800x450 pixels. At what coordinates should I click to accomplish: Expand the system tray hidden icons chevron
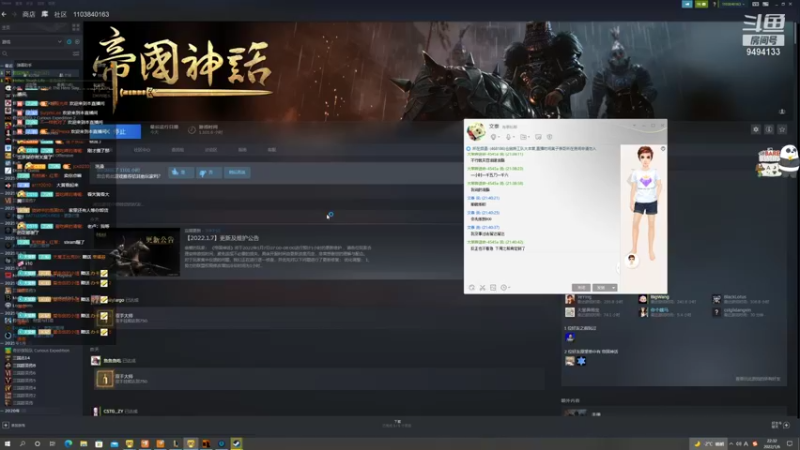coord(731,444)
